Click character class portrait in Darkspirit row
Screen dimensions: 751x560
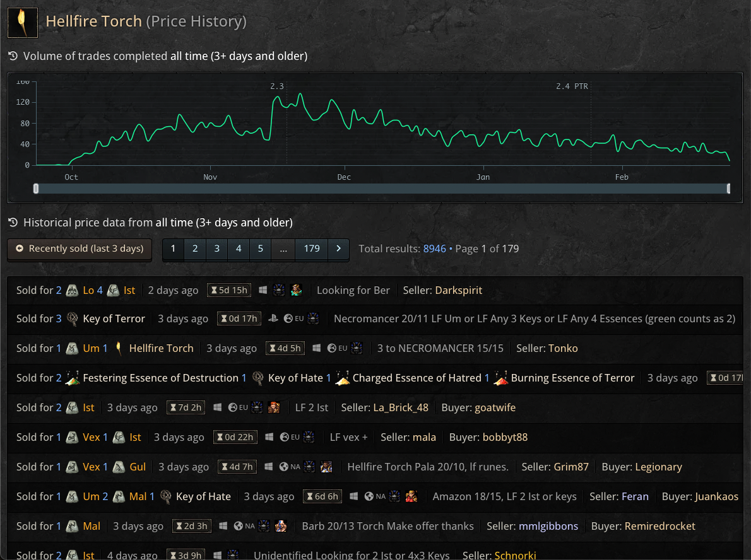(x=297, y=290)
